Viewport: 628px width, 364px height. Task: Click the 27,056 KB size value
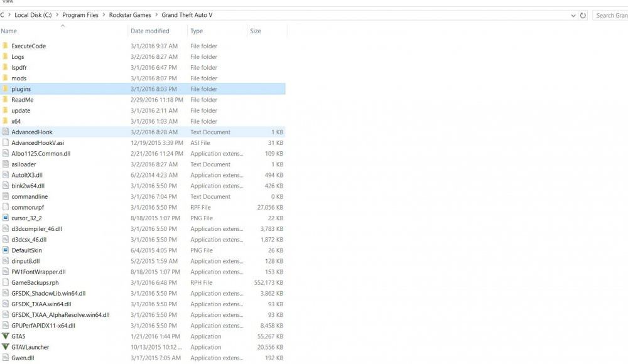(270, 207)
